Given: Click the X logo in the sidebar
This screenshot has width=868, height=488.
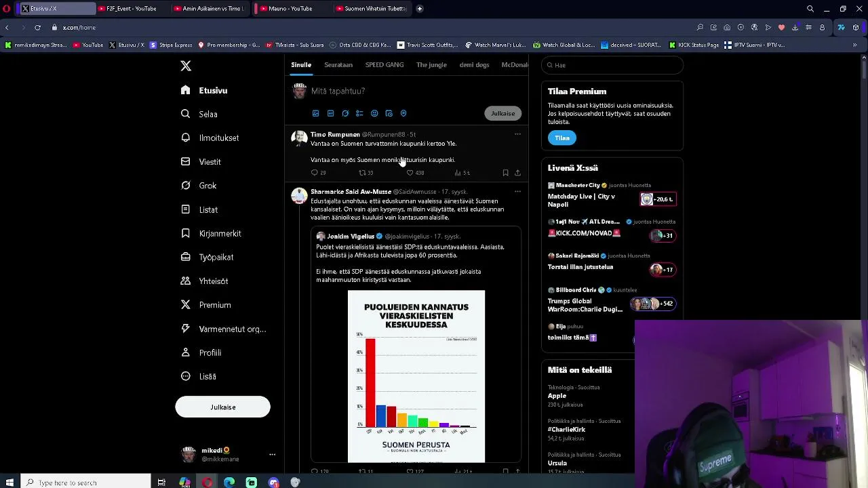Looking at the screenshot, I should (186, 66).
